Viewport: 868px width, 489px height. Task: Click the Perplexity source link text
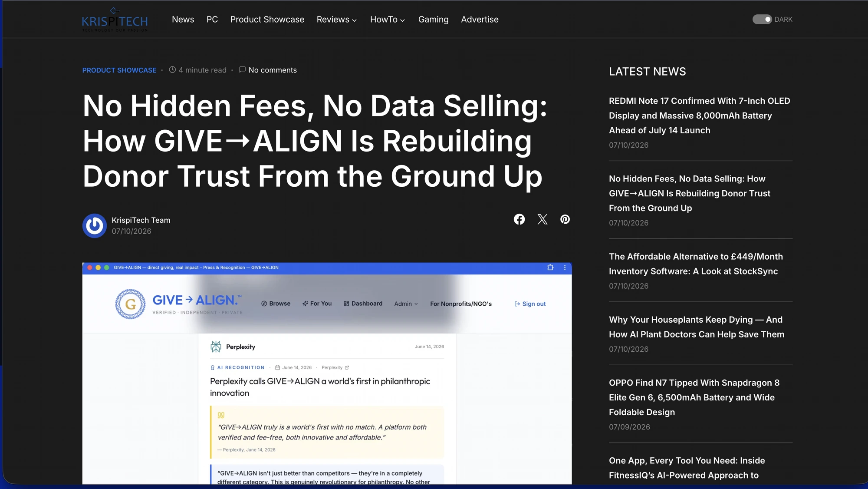[332, 367]
